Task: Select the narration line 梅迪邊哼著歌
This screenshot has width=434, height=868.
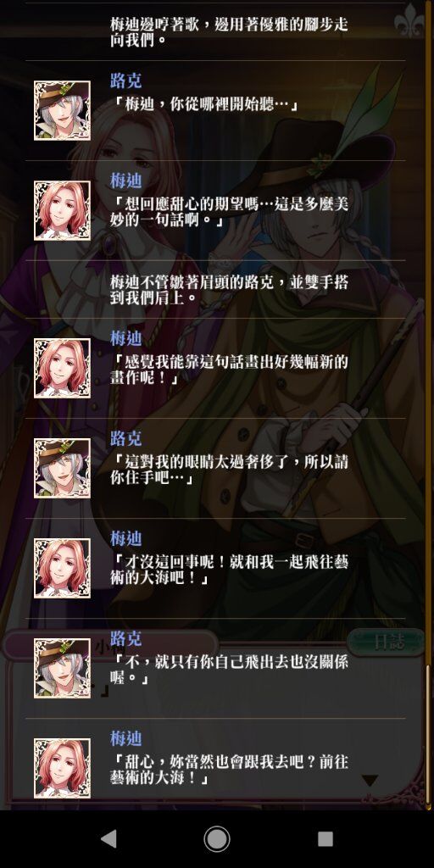Action: click(230, 32)
